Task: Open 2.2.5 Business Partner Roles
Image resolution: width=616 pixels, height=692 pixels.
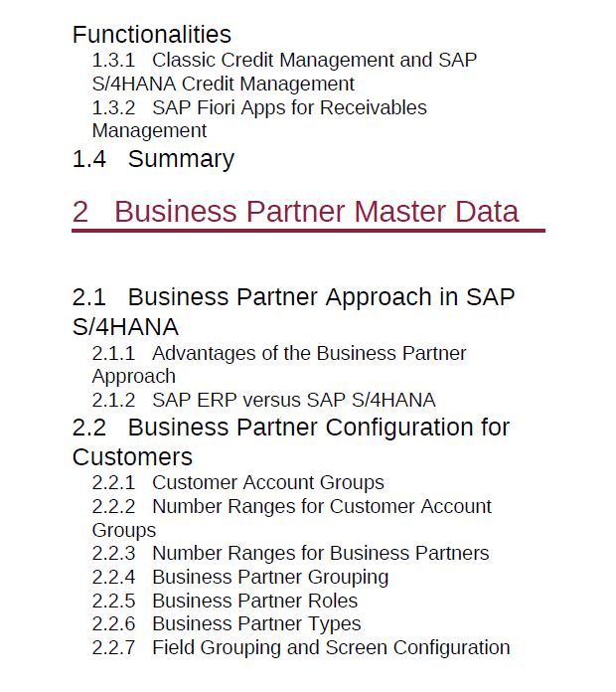Action: pos(225,601)
